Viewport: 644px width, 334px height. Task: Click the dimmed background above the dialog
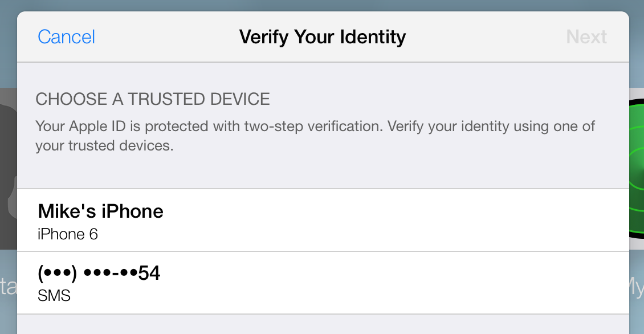pos(323,5)
